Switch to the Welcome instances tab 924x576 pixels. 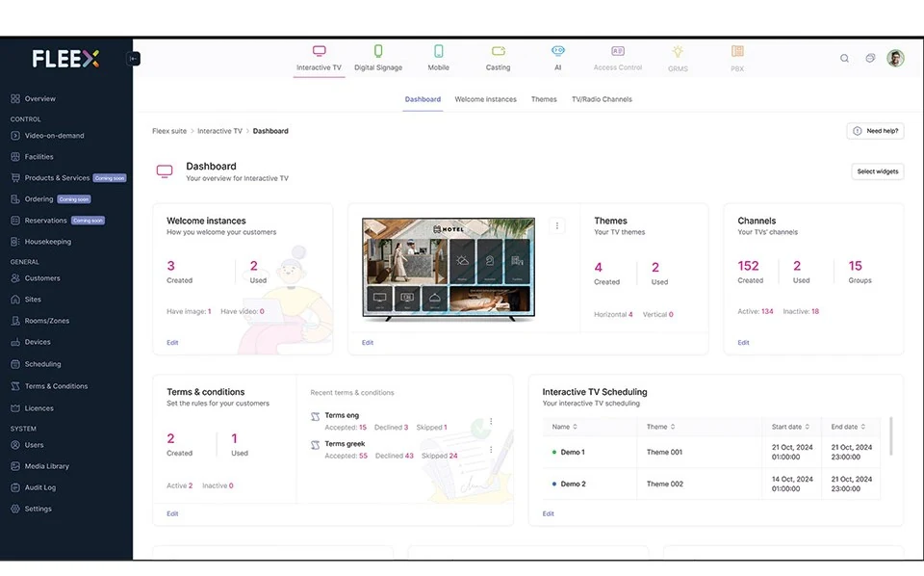(485, 99)
